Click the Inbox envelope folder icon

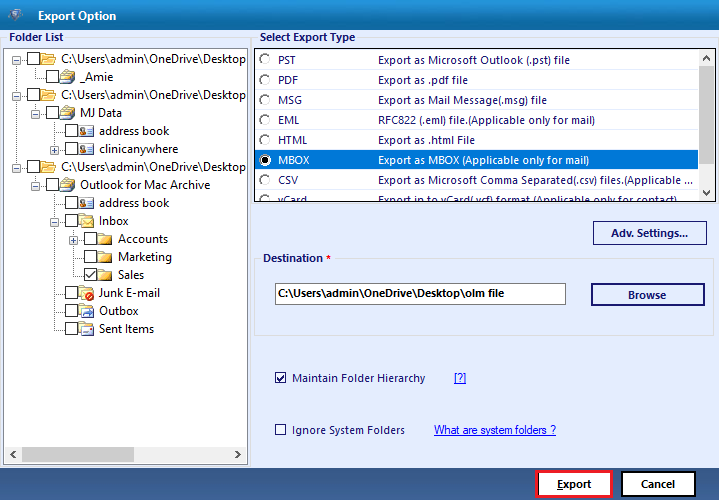pos(87,221)
